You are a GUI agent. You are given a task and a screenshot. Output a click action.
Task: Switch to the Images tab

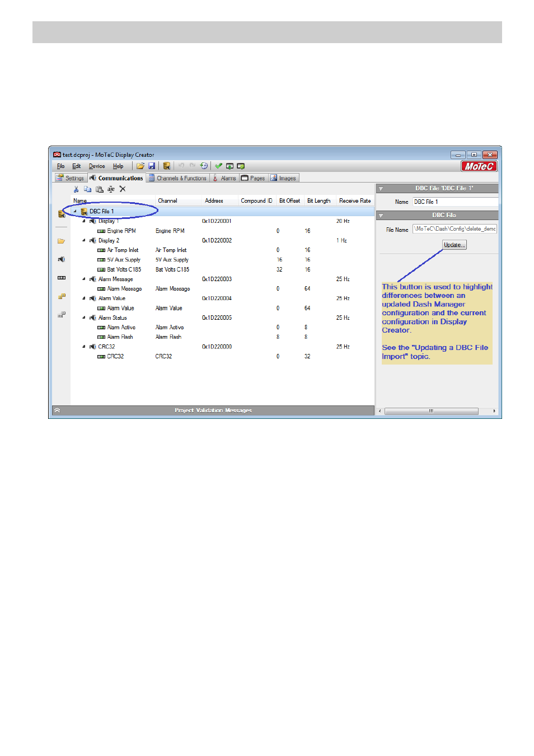pos(284,178)
